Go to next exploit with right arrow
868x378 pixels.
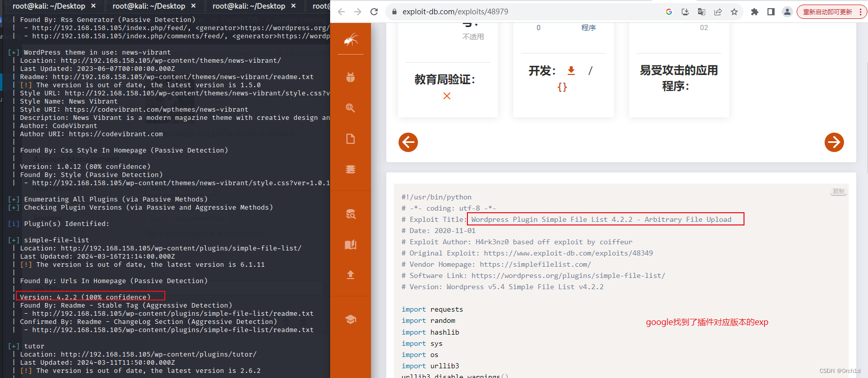tap(834, 142)
